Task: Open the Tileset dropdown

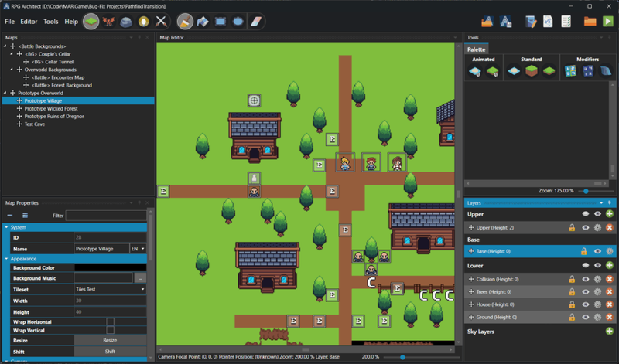Action: pos(110,289)
